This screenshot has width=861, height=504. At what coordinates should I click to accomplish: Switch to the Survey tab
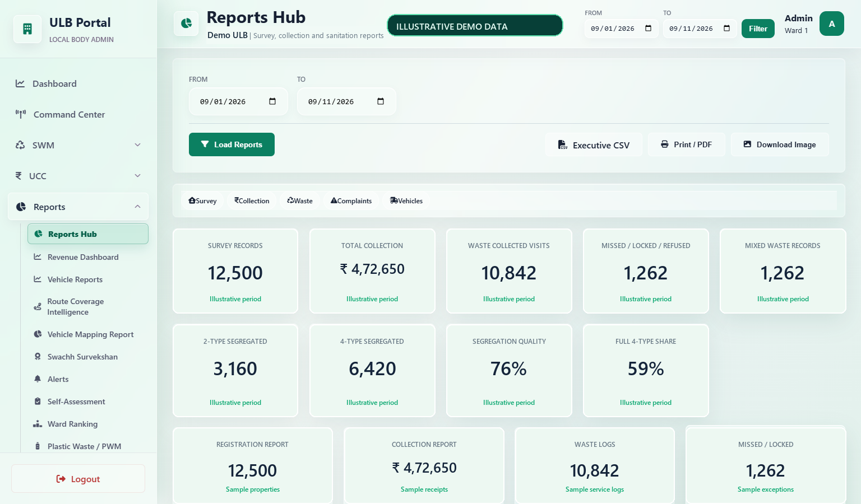point(203,201)
